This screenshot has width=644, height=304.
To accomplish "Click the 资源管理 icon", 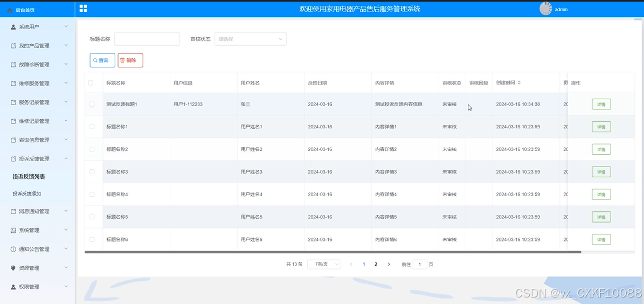I will coord(13,268).
